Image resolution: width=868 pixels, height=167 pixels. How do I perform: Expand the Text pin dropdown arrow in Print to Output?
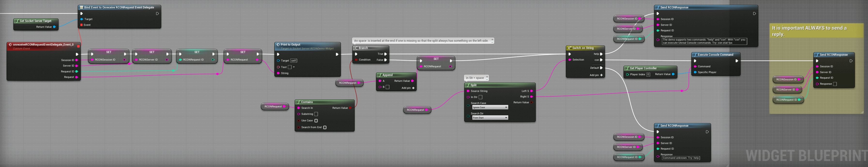pyautogui.click(x=294, y=67)
